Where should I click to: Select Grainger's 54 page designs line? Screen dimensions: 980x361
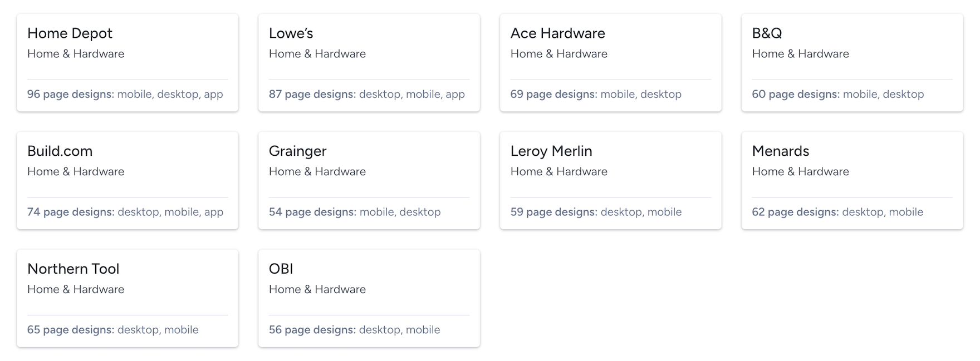click(x=354, y=212)
